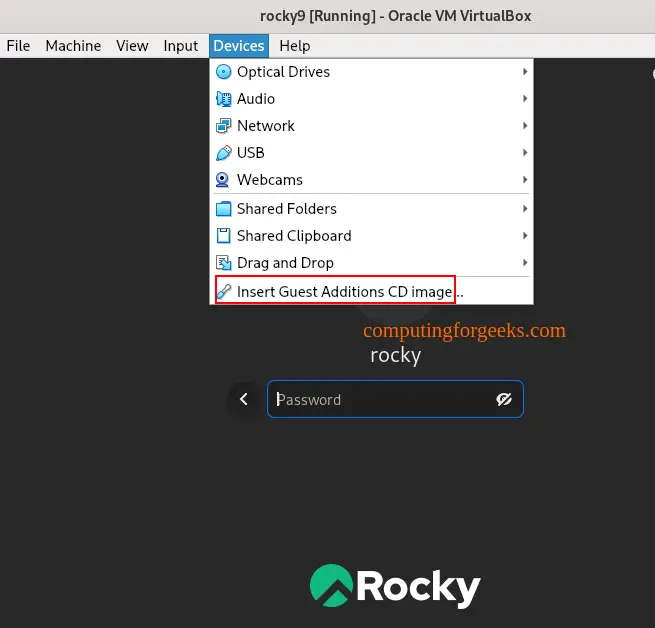Viewport: 655px width, 628px height.
Task: Select the Network label
Action: click(x=266, y=126)
